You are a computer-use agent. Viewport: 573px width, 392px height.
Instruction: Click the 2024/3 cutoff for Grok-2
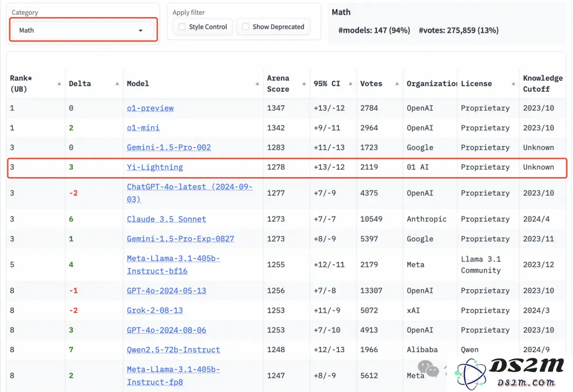pyautogui.click(x=536, y=310)
